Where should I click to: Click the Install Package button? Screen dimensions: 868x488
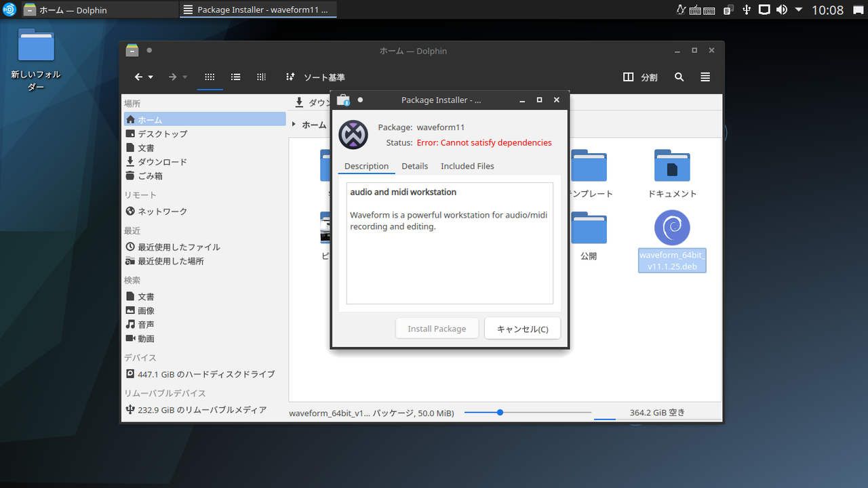(437, 328)
